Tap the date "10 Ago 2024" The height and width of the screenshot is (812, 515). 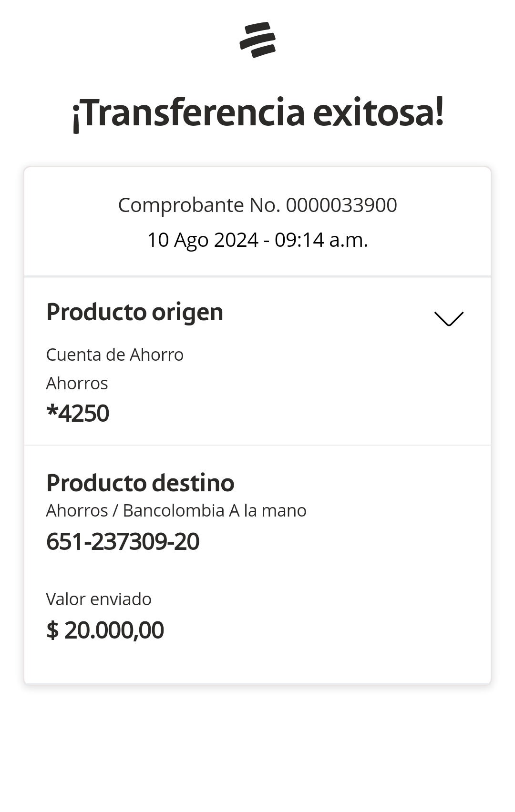coord(203,240)
